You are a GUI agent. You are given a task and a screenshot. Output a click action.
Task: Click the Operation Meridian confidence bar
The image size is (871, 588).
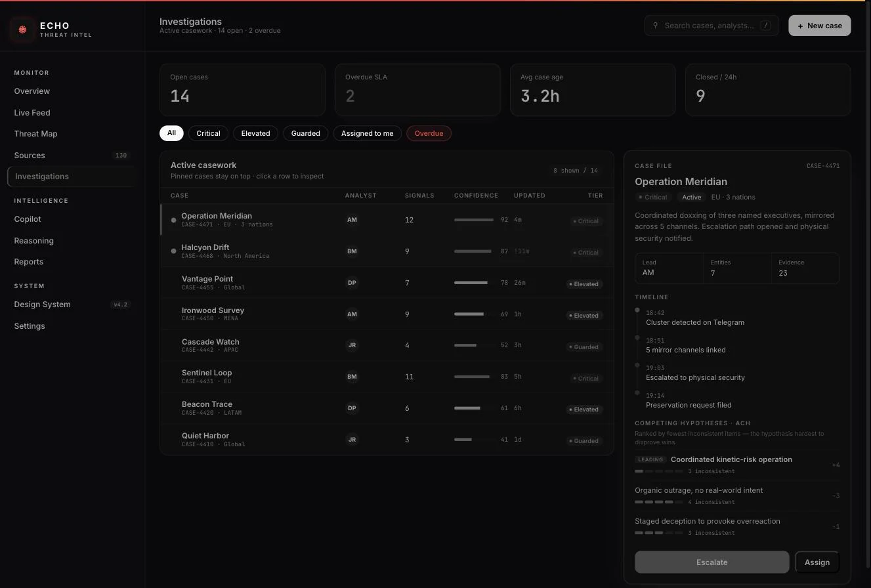pos(475,220)
